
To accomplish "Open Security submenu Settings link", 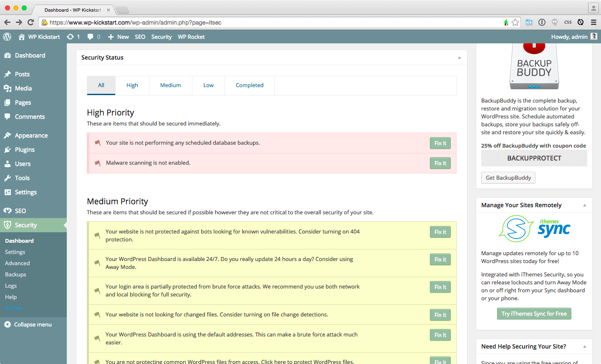I will coord(15,252).
